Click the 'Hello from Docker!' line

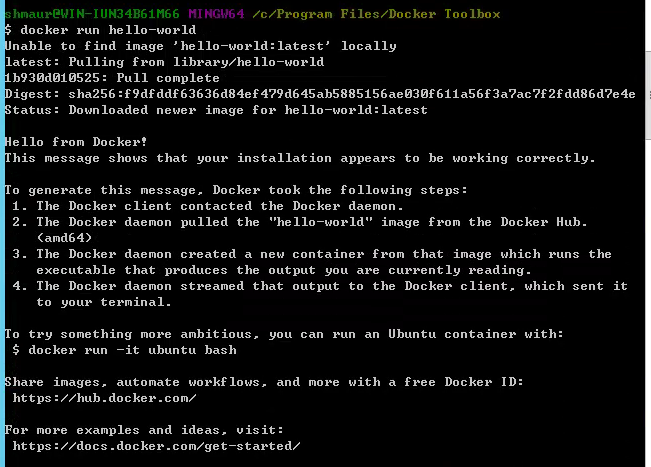(76, 142)
